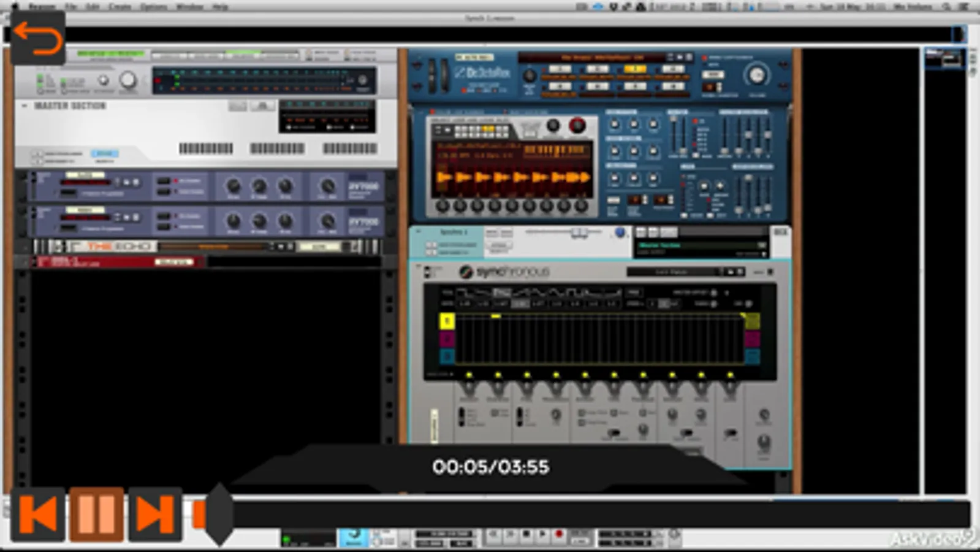Click the first knob under Octo Rex waveform
The image size is (980, 552).
[x=443, y=206]
